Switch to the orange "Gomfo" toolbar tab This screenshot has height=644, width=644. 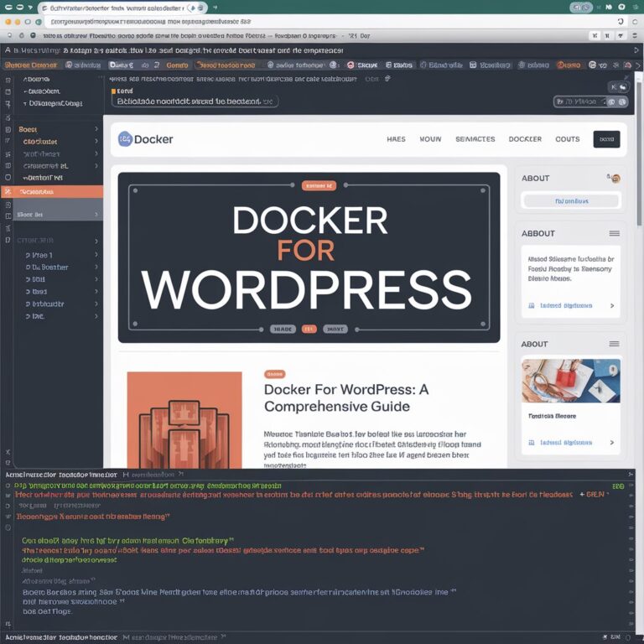pos(177,65)
